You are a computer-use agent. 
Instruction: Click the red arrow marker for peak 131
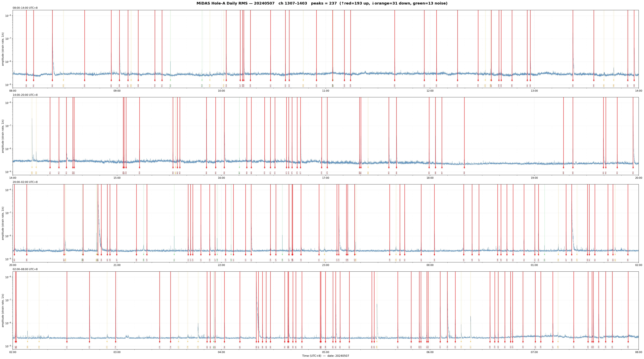tap(319, 254)
